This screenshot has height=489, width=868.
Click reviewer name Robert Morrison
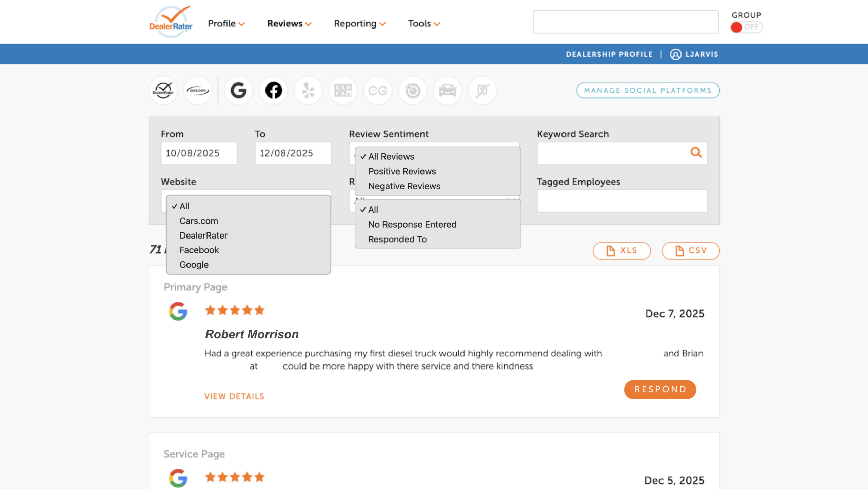click(252, 334)
